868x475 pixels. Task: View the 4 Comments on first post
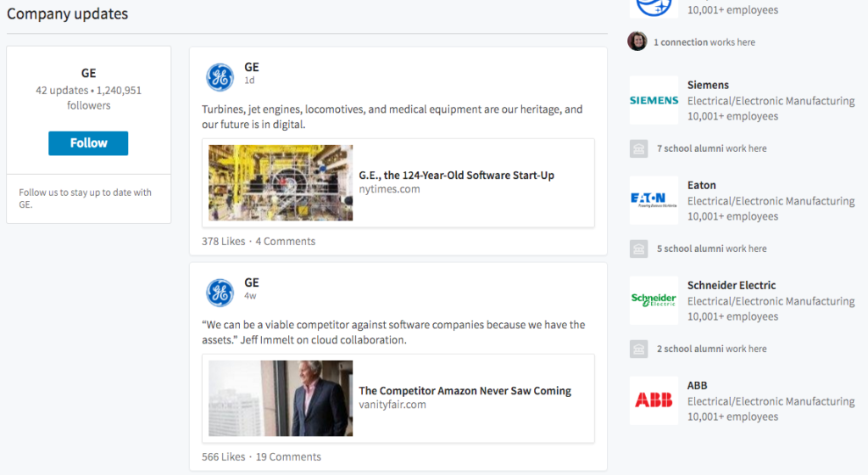[285, 242]
